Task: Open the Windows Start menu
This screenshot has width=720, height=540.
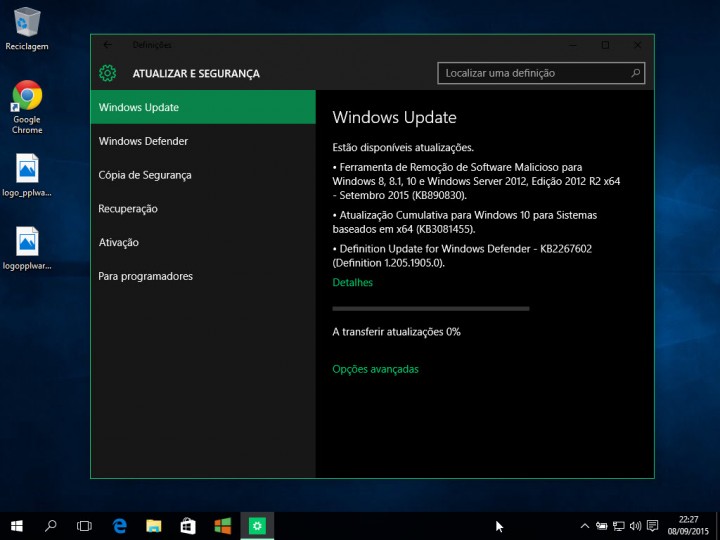Action: [17, 526]
